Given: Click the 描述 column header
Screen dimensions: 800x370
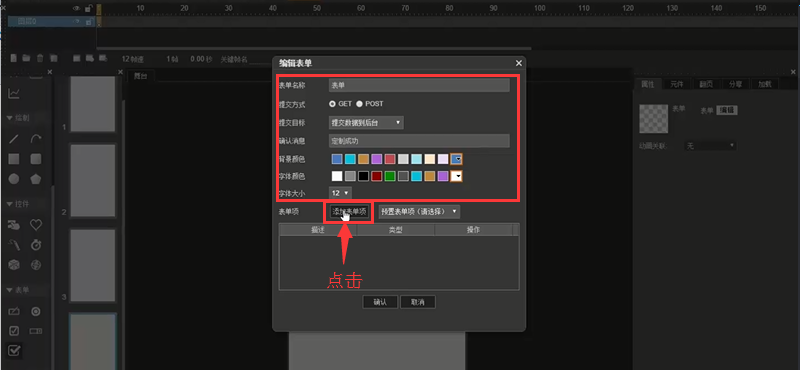Looking at the screenshot, I should pos(318,230).
